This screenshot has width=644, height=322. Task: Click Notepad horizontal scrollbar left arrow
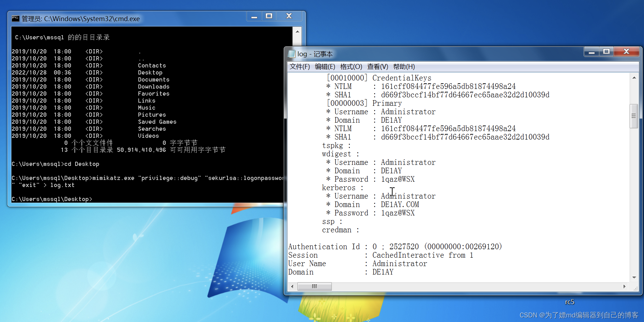[x=292, y=286]
